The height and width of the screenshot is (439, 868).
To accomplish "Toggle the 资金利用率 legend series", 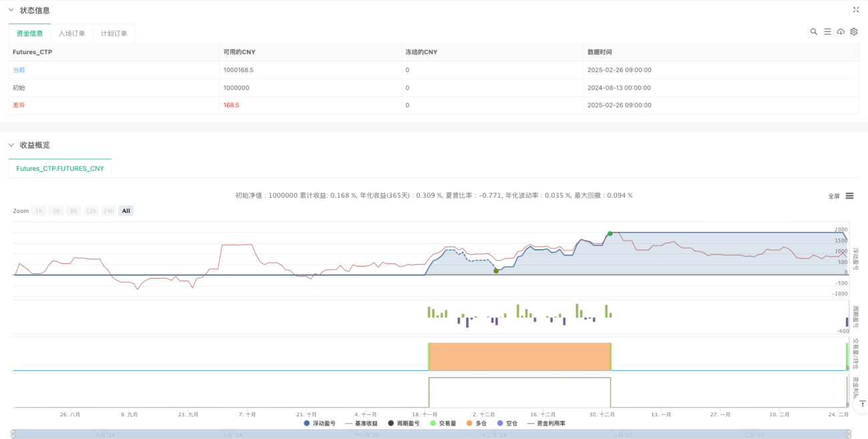I will (x=546, y=424).
